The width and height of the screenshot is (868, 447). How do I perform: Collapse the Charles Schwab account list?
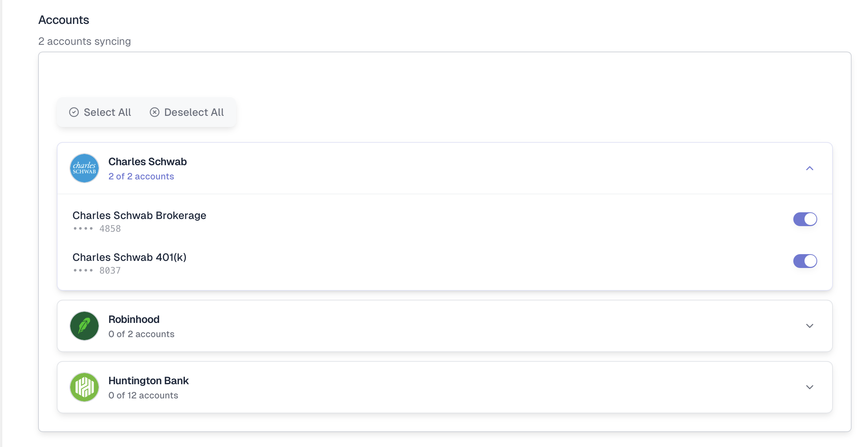(810, 168)
